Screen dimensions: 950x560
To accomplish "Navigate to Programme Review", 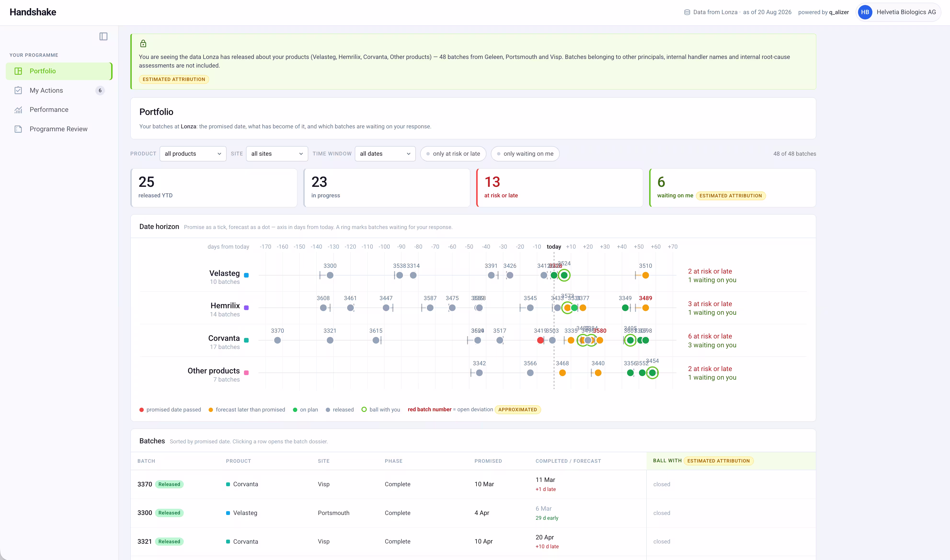I will 59,129.
